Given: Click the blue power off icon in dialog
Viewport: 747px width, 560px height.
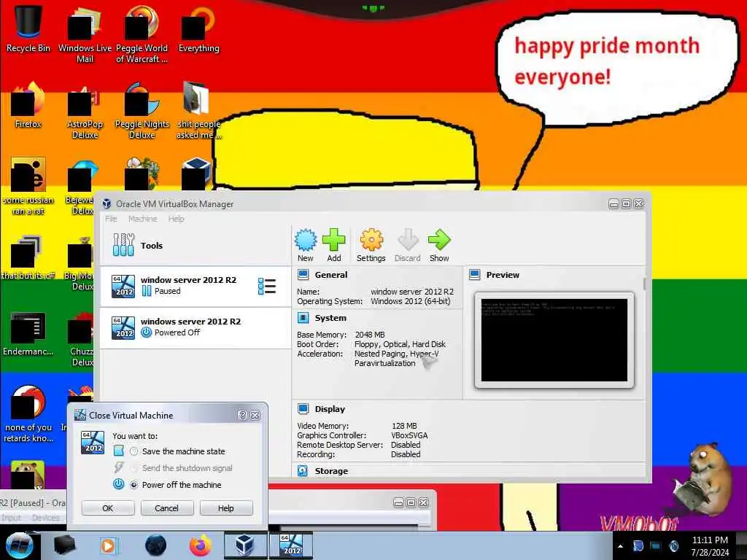Looking at the screenshot, I should [119, 484].
